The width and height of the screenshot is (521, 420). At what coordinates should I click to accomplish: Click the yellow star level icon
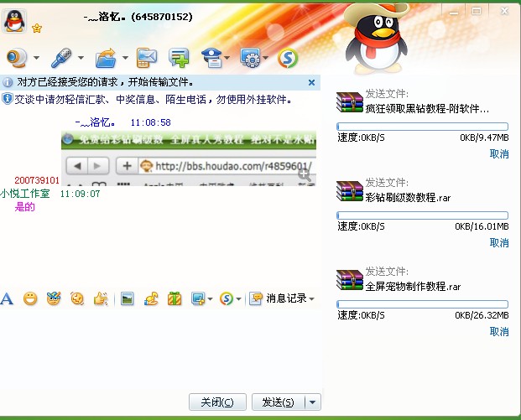(37, 29)
